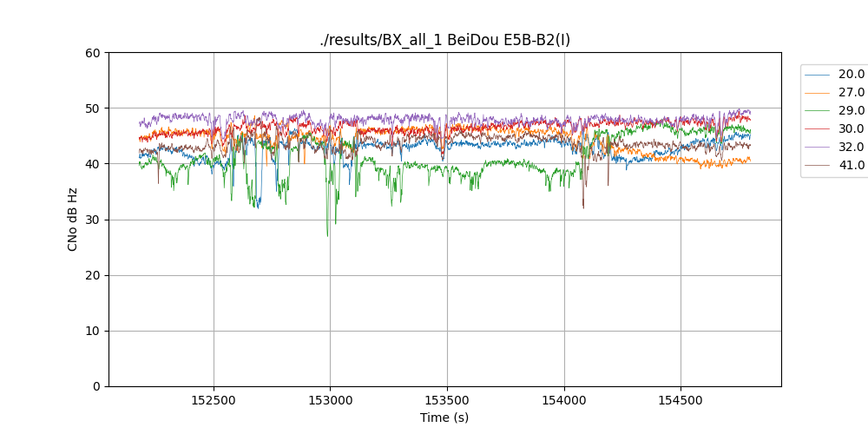The height and width of the screenshot is (434, 868).
Task: Choose the 41.0 legend entry
Action: (x=851, y=165)
